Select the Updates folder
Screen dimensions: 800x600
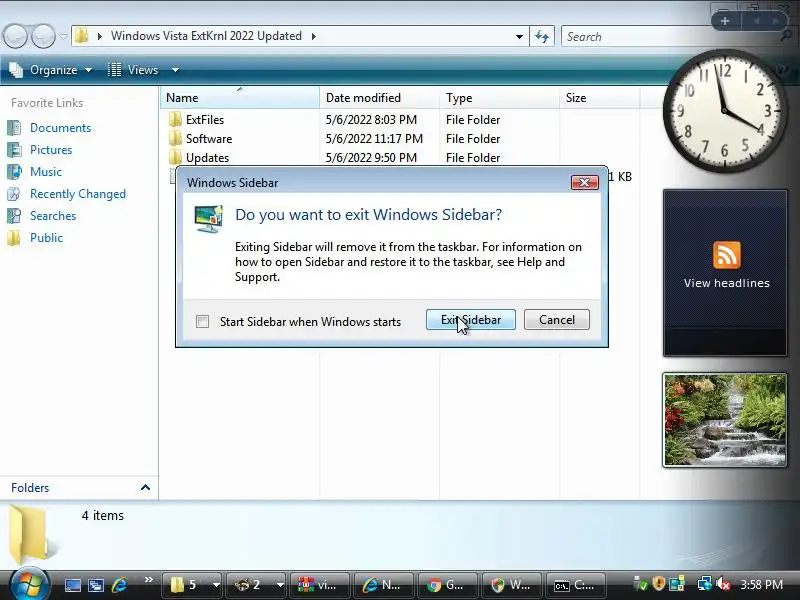[207, 158]
